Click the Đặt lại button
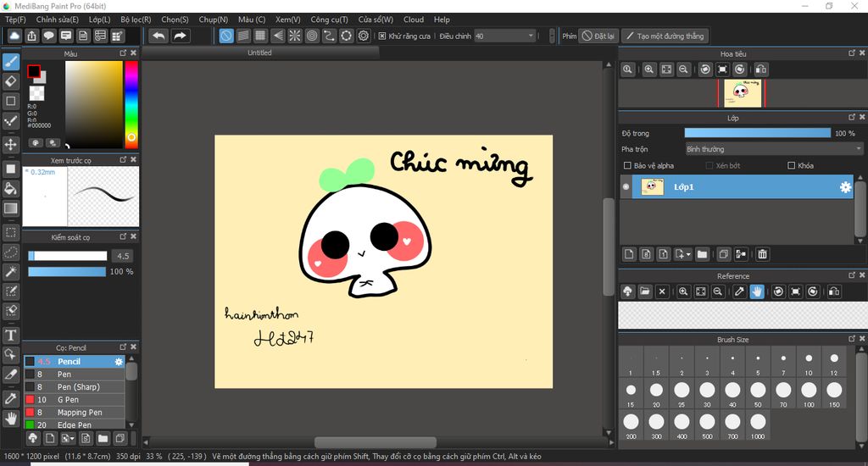This screenshot has width=868, height=466. pyautogui.click(x=598, y=36)
